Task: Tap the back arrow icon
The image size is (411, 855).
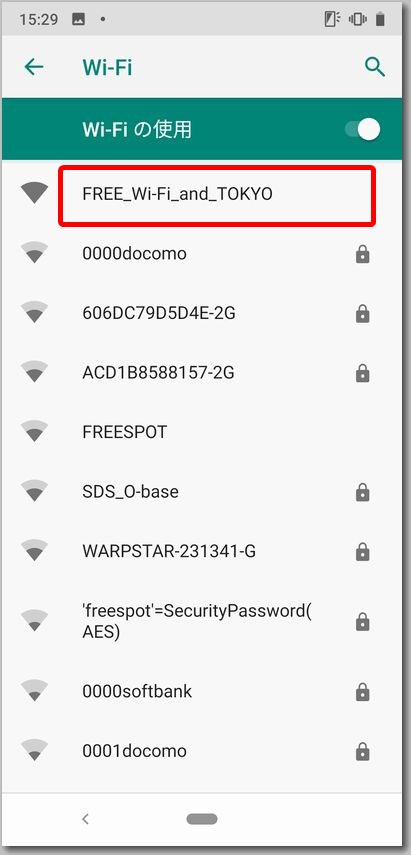Action: tap(34, 67)
